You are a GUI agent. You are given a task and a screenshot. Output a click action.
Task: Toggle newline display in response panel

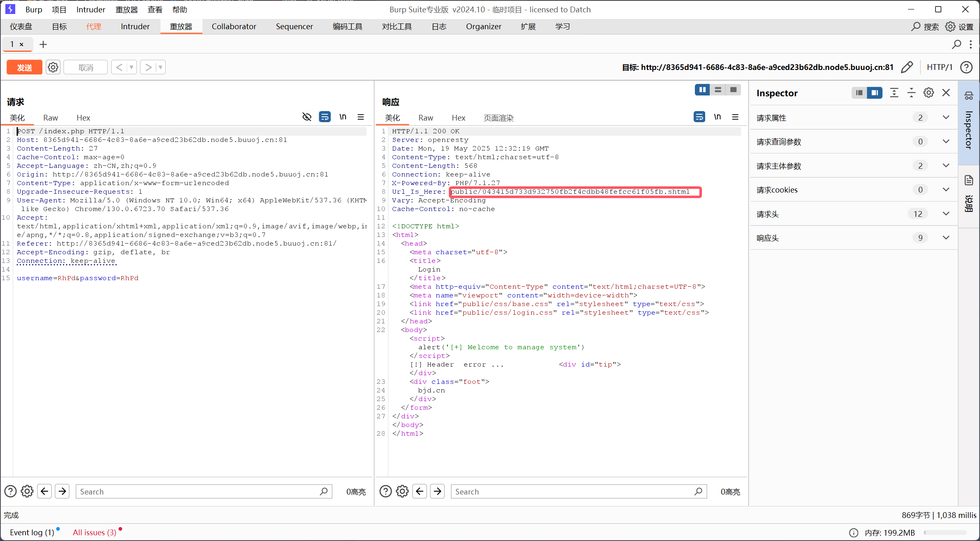pos(718,117)
